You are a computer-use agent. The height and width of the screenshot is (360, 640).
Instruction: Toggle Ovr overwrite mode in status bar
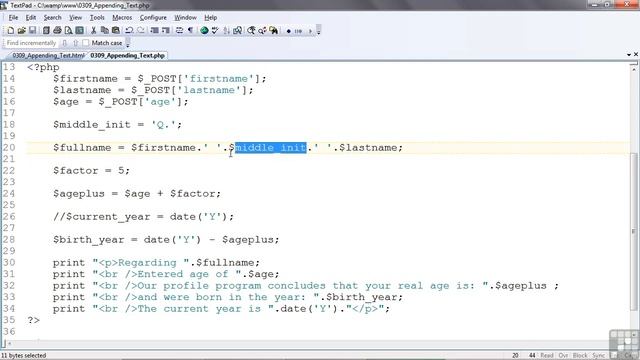[563, 356]
